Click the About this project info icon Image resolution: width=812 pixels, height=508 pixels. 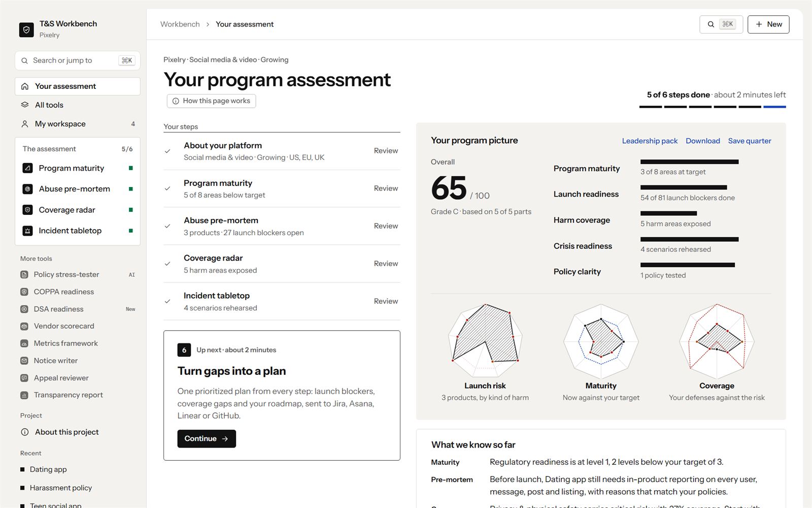pos(25,432)
